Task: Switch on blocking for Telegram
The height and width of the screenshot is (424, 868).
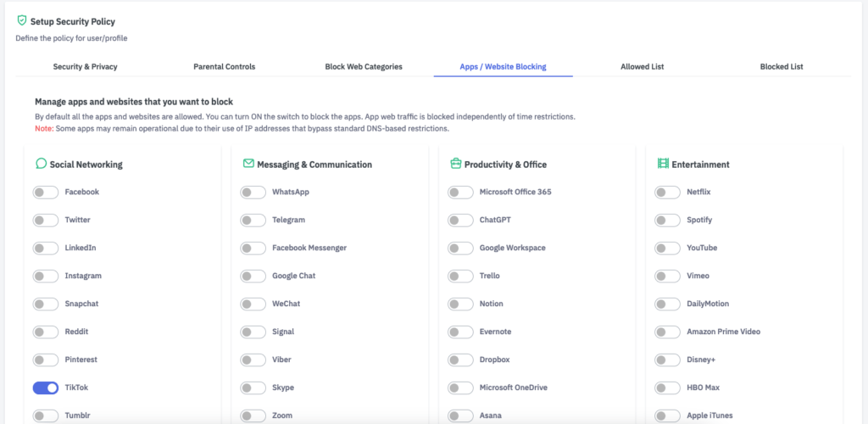Action: click(253, 220)
